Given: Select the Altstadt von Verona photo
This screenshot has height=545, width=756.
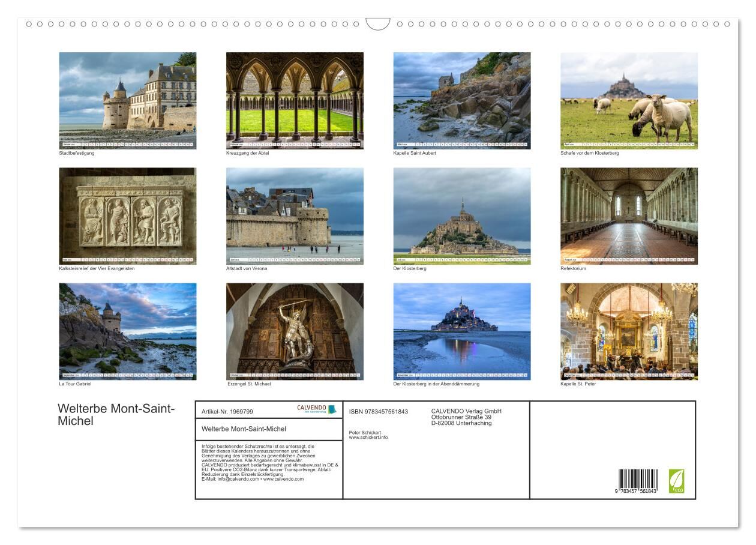Looking at the screenshot, I should tap(295, 215).
